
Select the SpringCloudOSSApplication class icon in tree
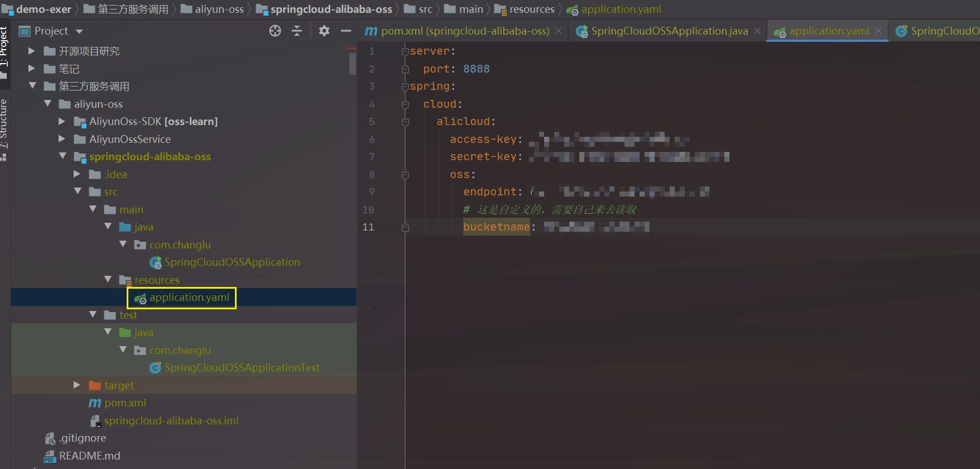[x=156, y=262]
